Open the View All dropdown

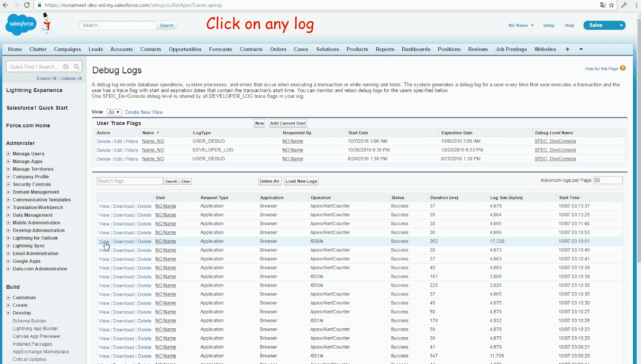tap(114, 113)
